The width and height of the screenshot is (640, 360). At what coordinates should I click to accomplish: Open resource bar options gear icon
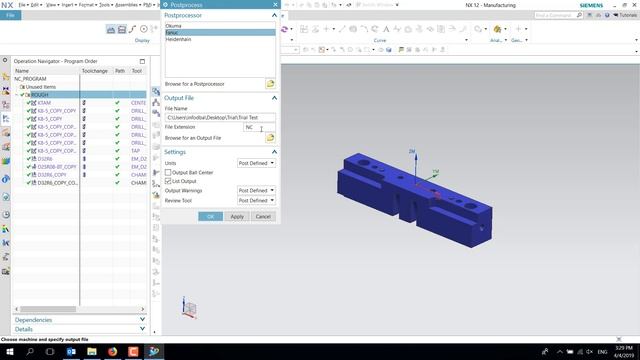5,60
